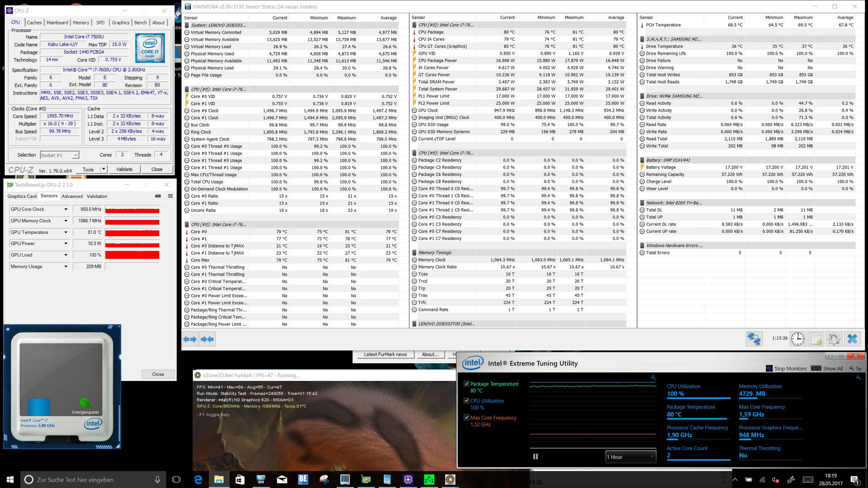Viewport: 868px width, 488px height.
Task: Open HWiNFO sensor settings gear icon
Action: [834, 338]
